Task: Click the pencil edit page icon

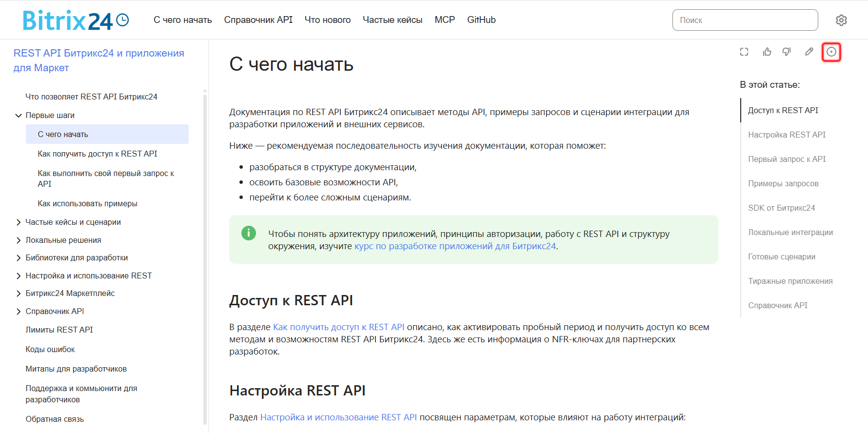Action: pos(809,52)
